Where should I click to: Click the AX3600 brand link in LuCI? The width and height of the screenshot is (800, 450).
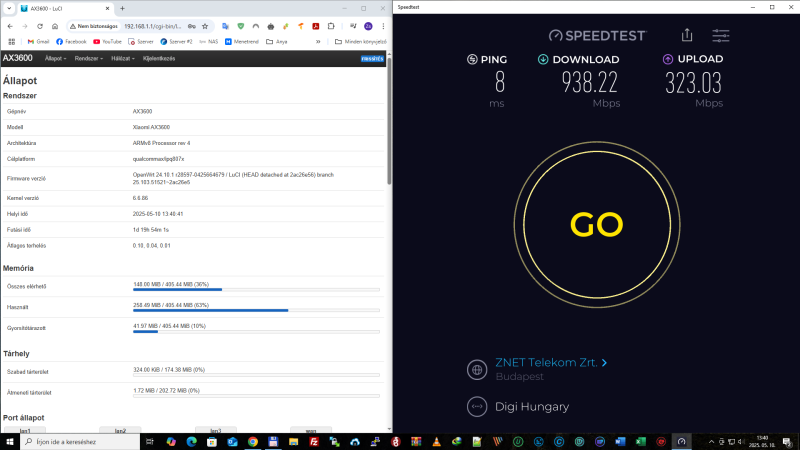[x=18, y=58]
